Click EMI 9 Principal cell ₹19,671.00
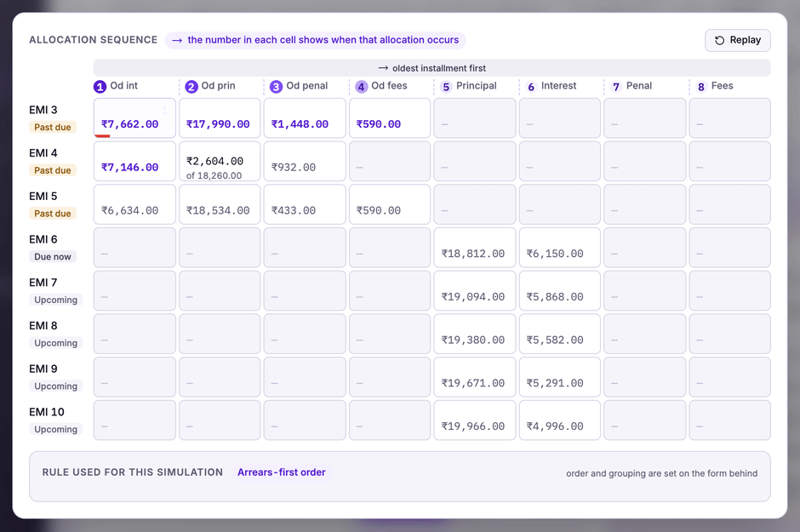 pyautogui.click(x=475, y=377)
